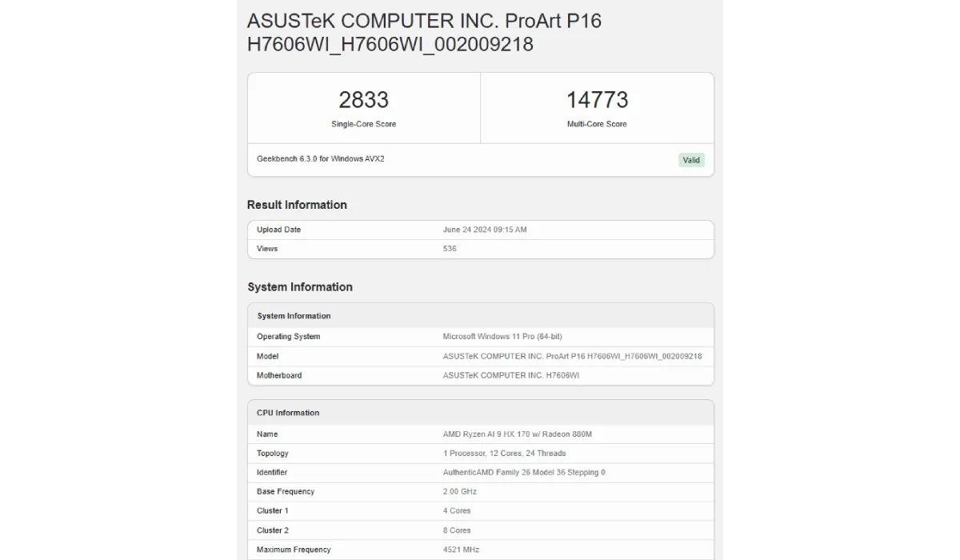
Task: Select the single-core score 2833
Action: (363, 100)
